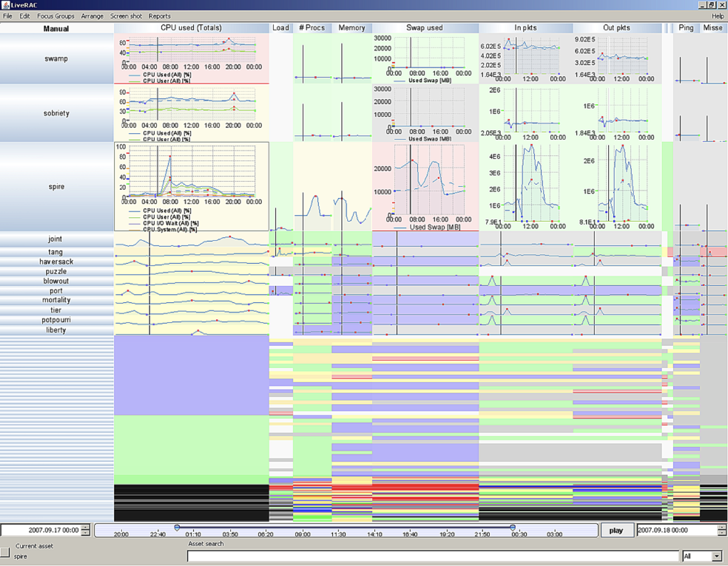The width and height of the screenshot is (728, 566).
Task: Click the Manual sort header button
Action: coord(56,28)
